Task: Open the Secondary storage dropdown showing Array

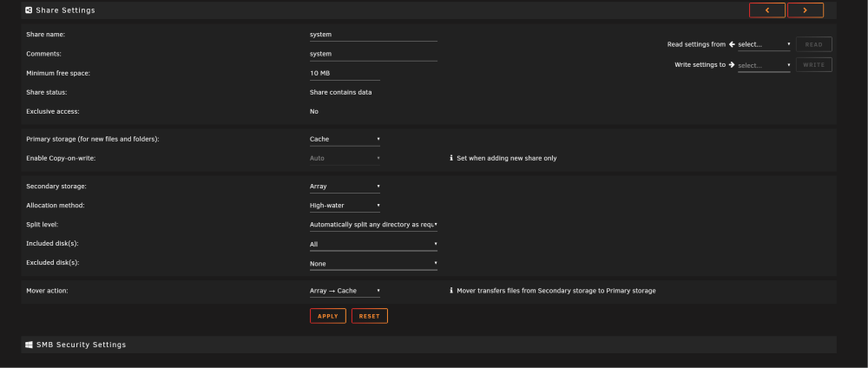Action: pos(345,187)
